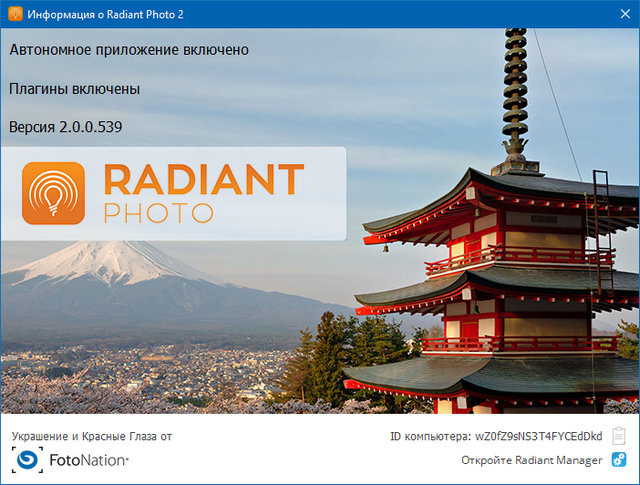Viewport: 640px width, 485px height.
Task: Click the RADIANT wordmark in the logo banner
Action: (203, 181)
